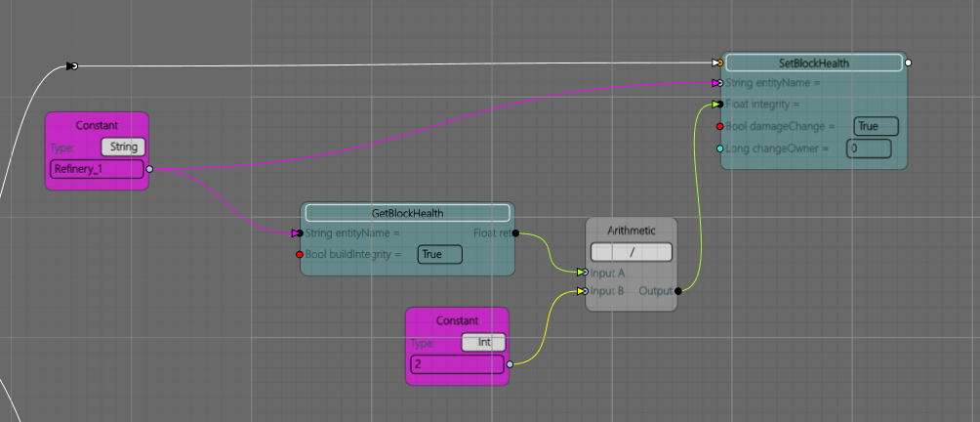
Task: Toggle damageChange True value on SetBlockHealth
Action: [875, 126]
